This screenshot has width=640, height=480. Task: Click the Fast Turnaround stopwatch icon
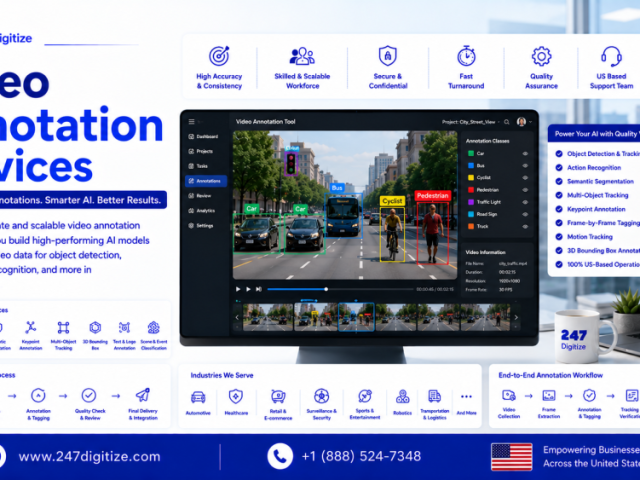pyautogui.click(x=466, y=56)
